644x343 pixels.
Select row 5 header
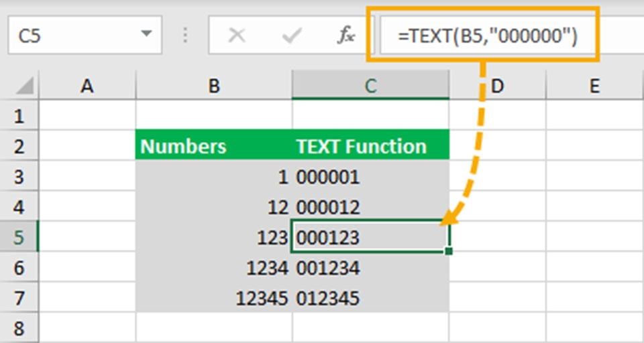pos(19,236)
